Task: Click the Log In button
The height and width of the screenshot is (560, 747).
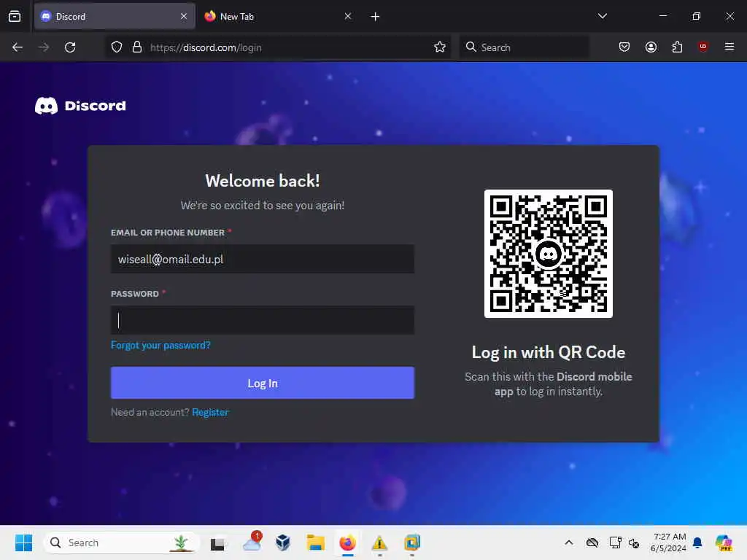Action: 263,383
